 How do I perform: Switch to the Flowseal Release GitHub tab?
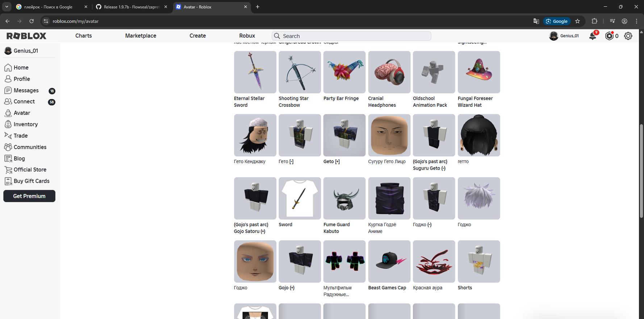pyautogui.click(x=131, y=7)
